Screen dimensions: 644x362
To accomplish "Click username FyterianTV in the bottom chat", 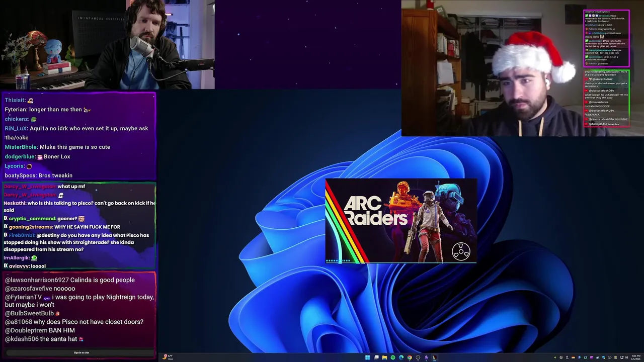I will click(x=24, y=297).
